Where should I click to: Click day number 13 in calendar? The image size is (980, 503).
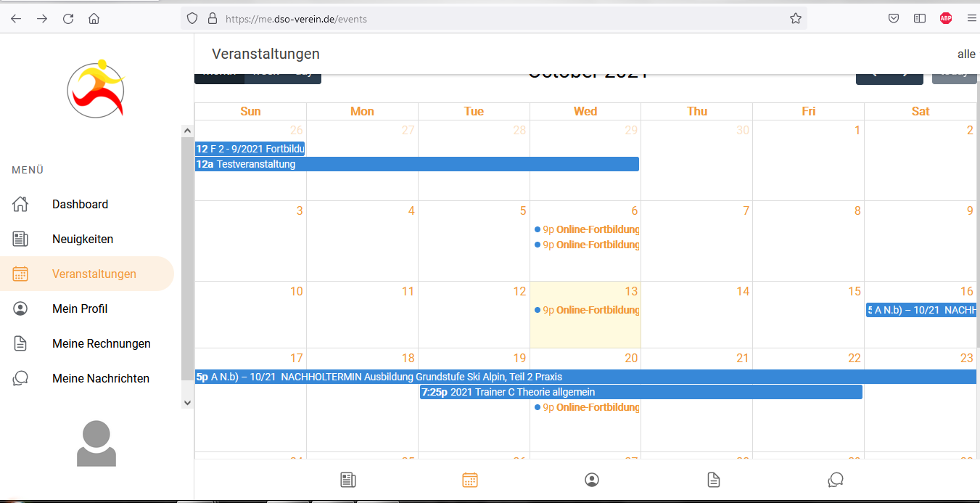631,291
